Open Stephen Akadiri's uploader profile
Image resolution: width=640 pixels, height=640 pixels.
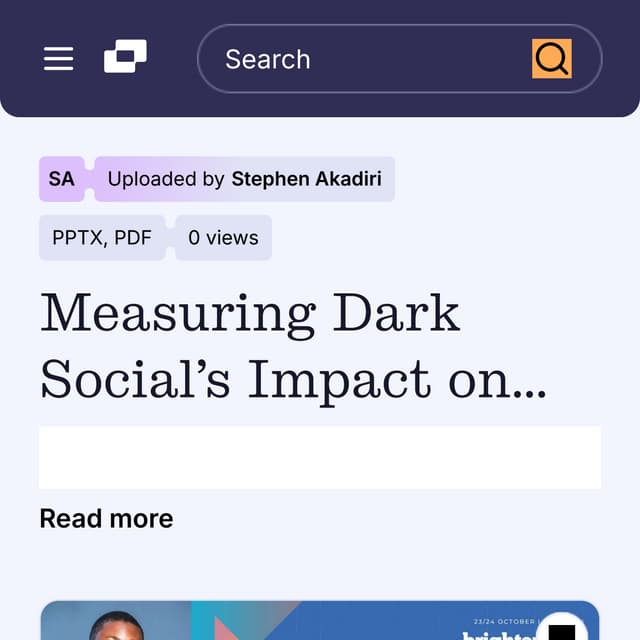[x=306, y=179]
